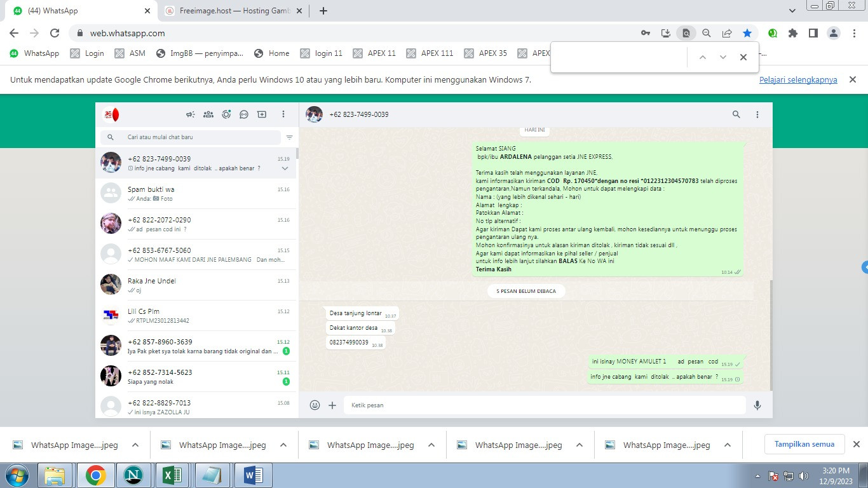Click the '5 PESAN BELUM DIBACA' marker
Image resolution: width=868 pixels, height=488 pixels.
526,291
